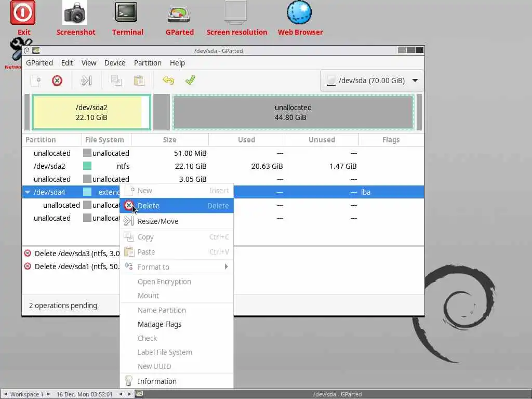Click the File System column header
This screenshot has width=532, height=399.
106,140
